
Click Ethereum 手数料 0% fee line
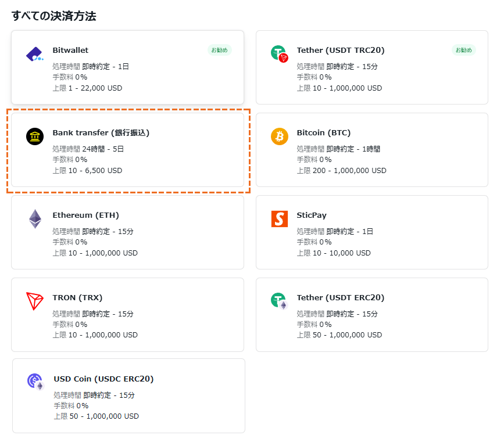click(70, 242)
